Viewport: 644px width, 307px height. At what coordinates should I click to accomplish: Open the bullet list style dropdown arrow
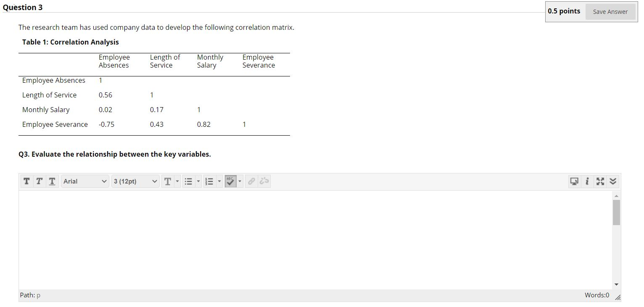coord(198,181)
